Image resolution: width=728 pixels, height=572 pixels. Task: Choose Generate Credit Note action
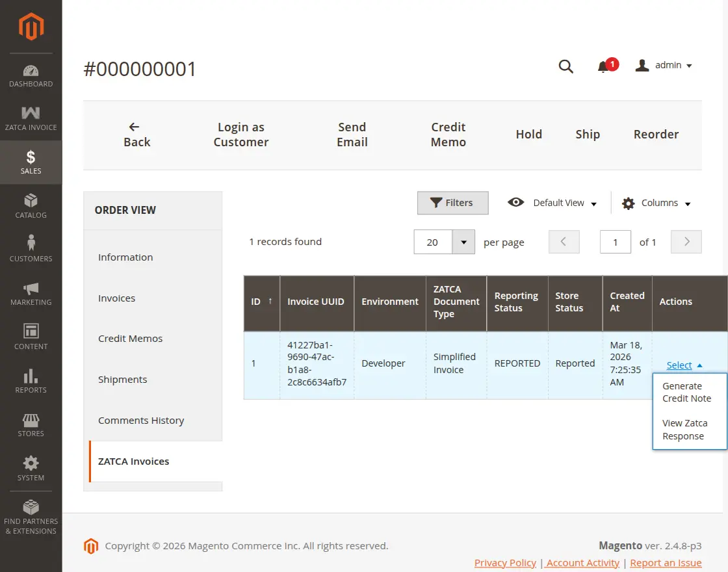click(x=686, y=393)
